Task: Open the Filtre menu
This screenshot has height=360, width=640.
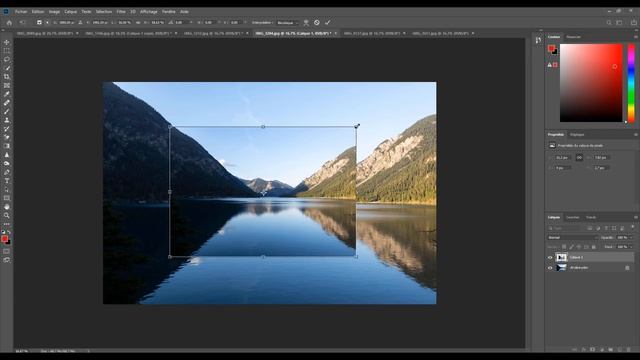Action: click(x=121, y=11)
